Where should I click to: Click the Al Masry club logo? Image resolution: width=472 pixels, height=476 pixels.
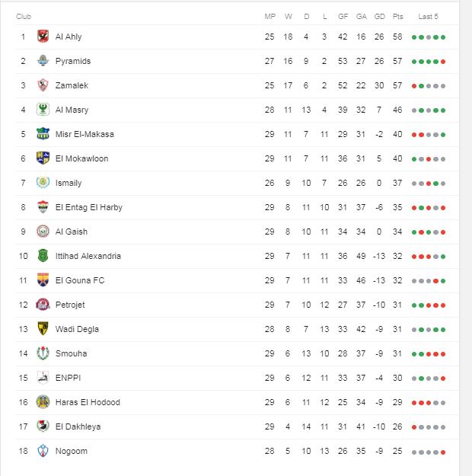pyautogui.click(x=43, y=110)
